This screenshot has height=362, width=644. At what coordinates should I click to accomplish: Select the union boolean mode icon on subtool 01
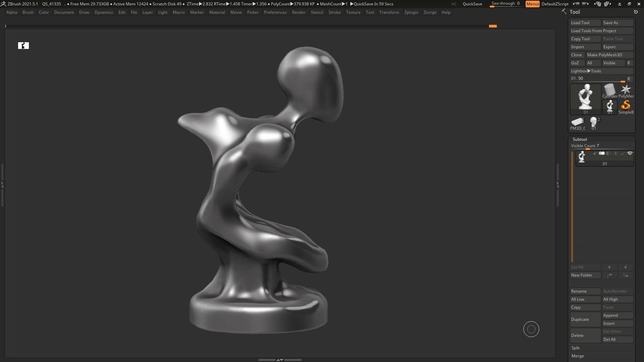602,154
